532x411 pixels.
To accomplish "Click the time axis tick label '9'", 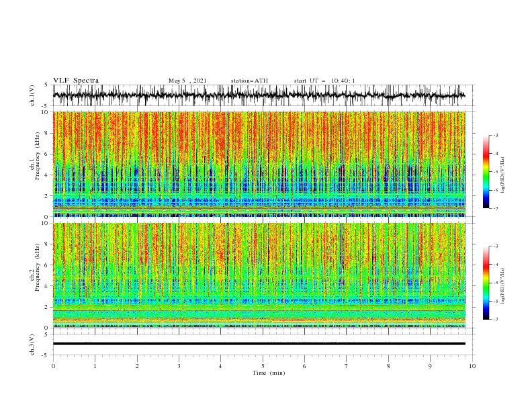I will [x=430, y=366].
